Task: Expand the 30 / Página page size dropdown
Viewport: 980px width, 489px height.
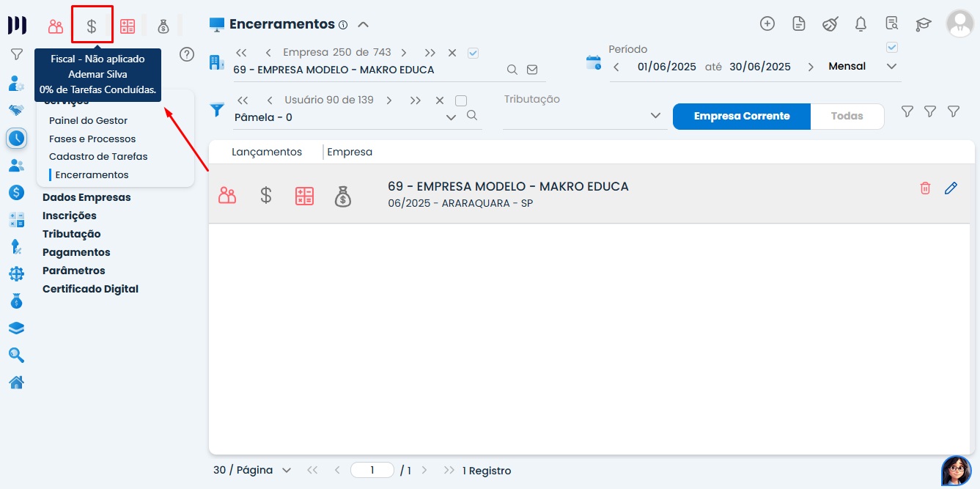Action: (286, 470)
